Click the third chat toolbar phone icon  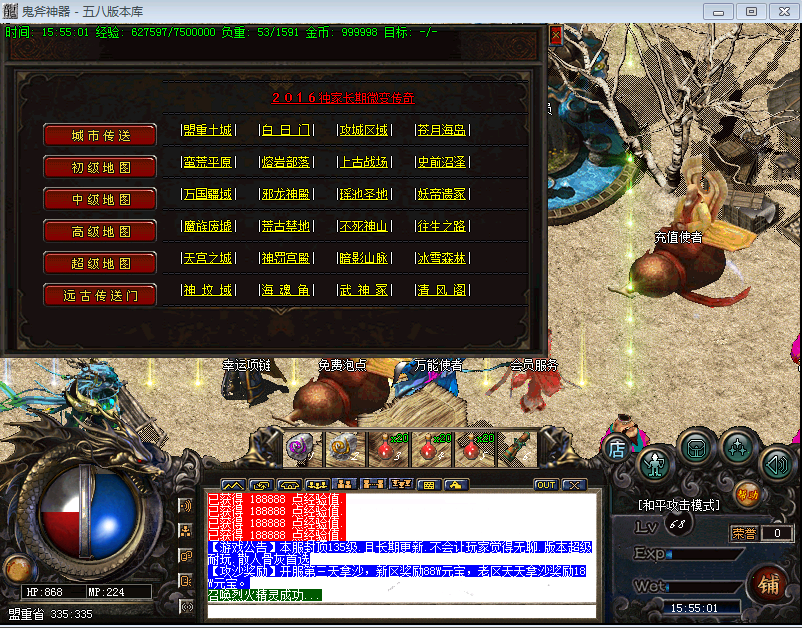(x=289, y=484)
